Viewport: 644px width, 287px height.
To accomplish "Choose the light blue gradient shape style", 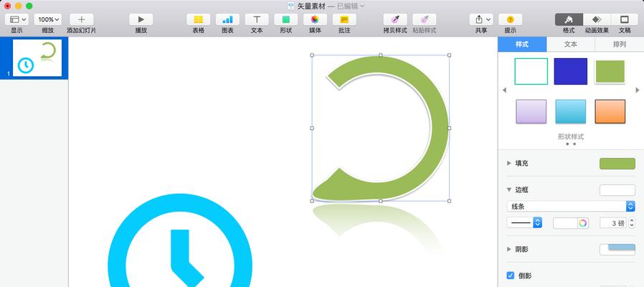I will [570, 111].
